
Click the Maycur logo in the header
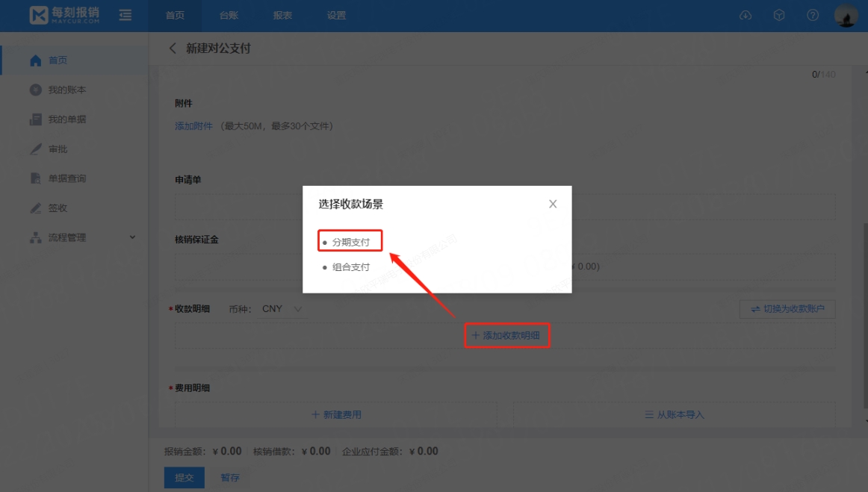click(x=64, y=15)
